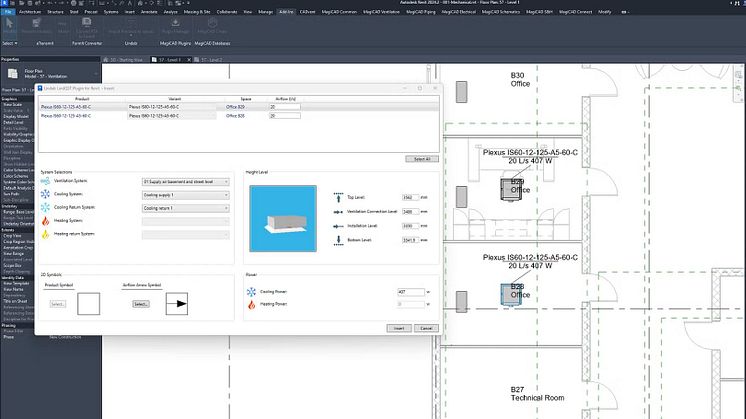The height and width of the screenshot is (419, 746).
Task: Click the Installation Level icon
Action: click(338, 226)
